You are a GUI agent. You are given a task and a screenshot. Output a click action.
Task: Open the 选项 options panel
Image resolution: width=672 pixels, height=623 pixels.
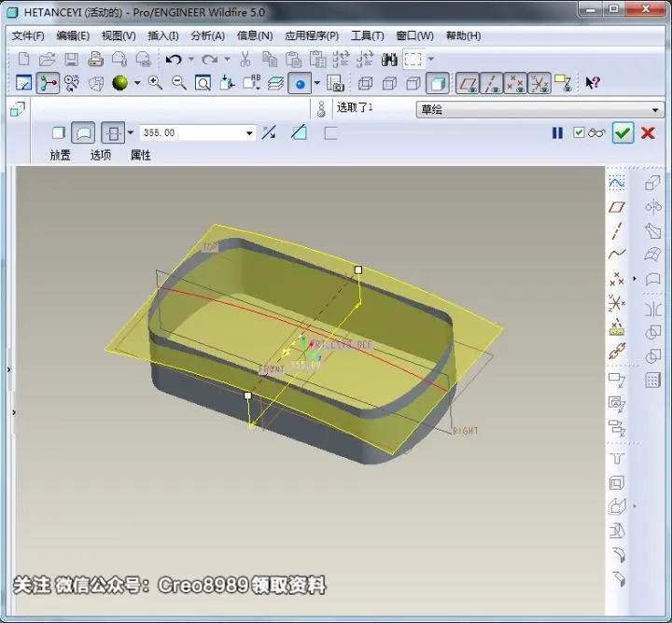coord(101,155)
